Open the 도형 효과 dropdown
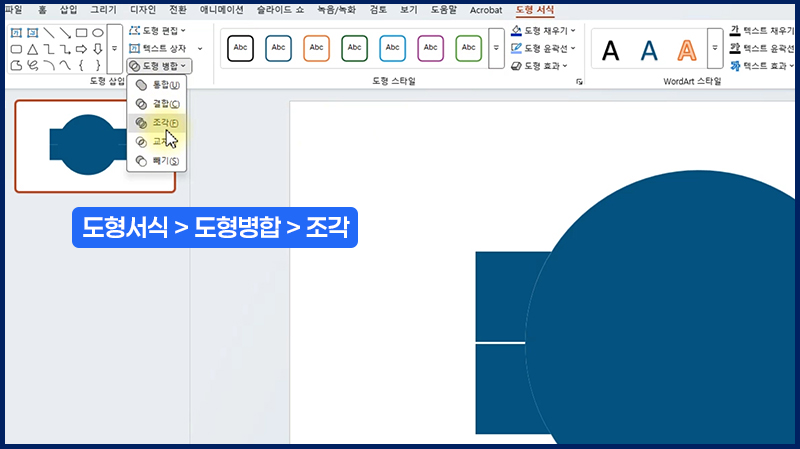Image resolution: width=800 pixels, height=449 pixels. (539, 66)
